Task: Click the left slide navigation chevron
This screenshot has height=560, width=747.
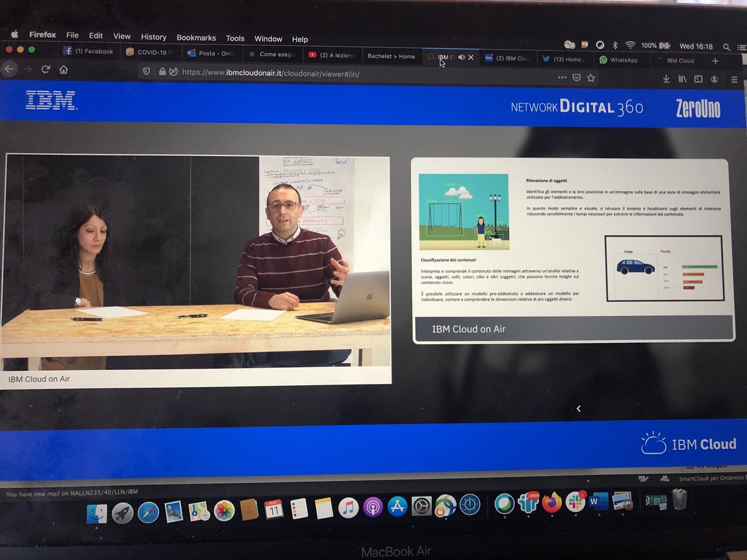Action: [x=579, y=409]
